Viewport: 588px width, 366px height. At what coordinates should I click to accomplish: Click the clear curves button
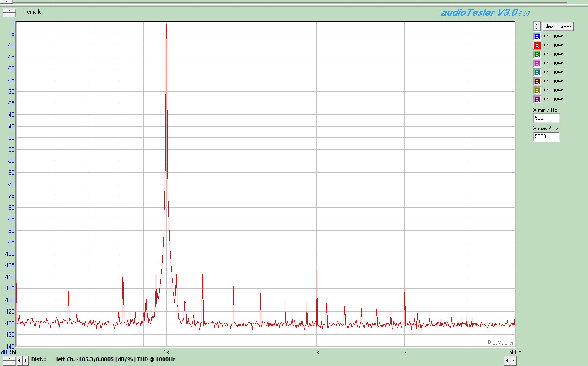[x=558, y=26]
